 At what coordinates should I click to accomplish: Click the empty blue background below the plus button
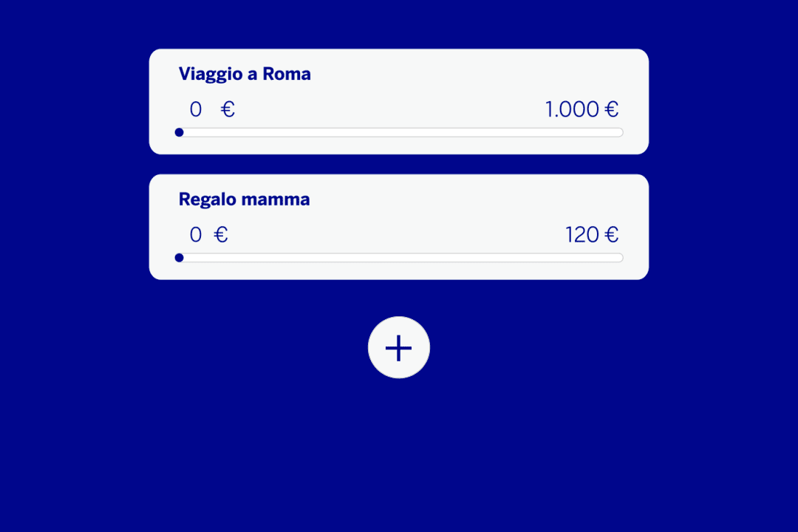point(399,458)
